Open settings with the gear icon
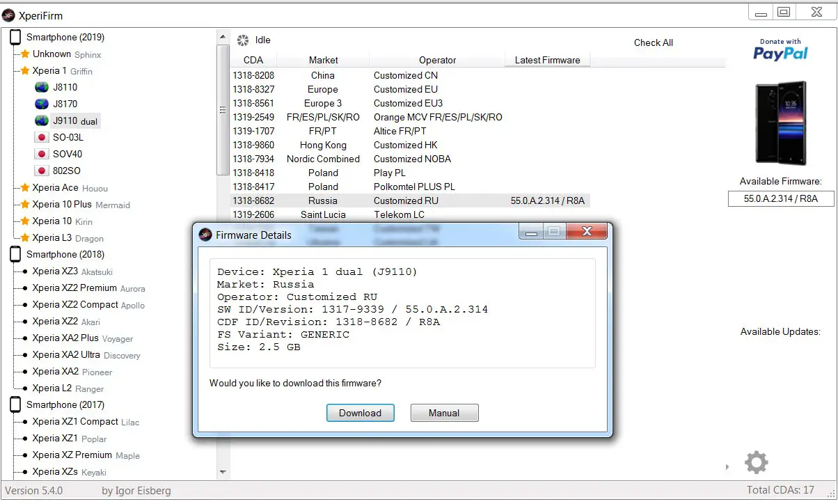 coord(757,462)
